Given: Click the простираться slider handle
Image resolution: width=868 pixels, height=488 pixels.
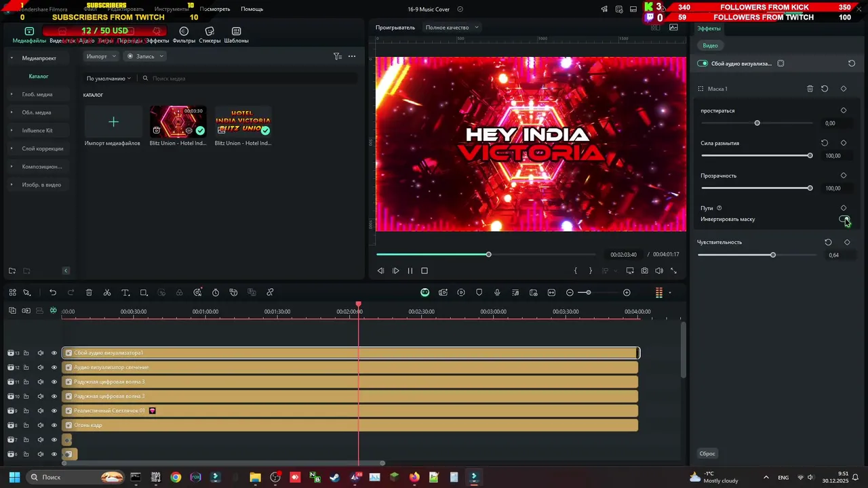Looking at the screenshot, I should tap(757, 123).
